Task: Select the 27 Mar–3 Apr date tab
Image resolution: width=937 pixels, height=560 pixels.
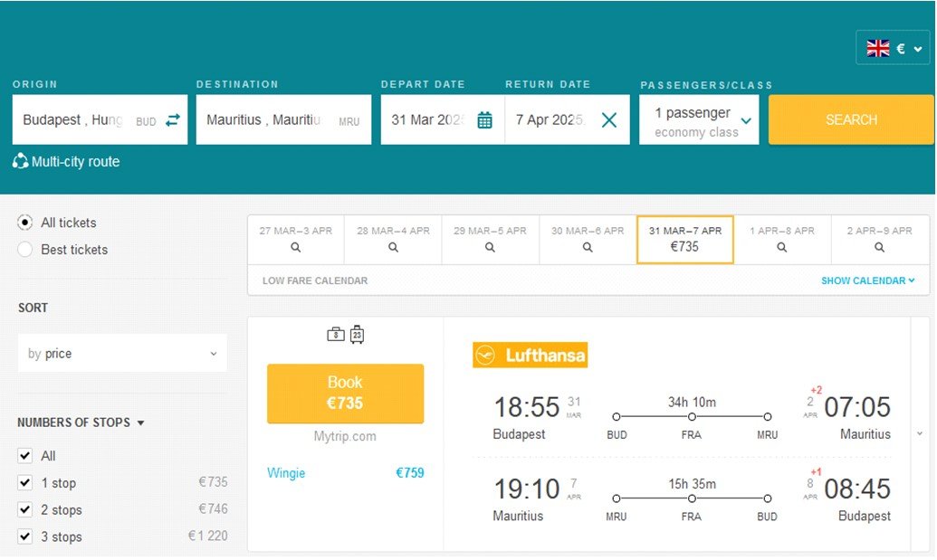Action: (296, 240)
